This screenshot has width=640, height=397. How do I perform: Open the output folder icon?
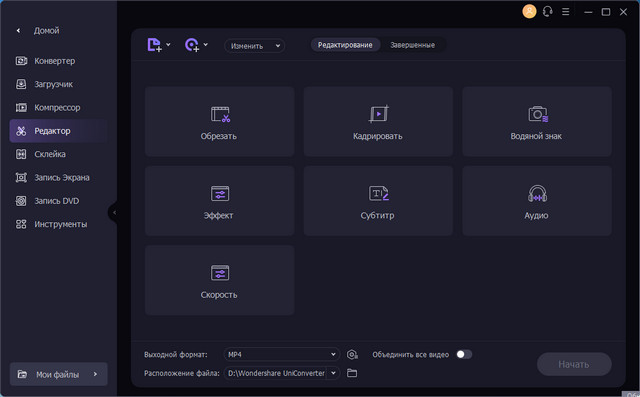352,373
